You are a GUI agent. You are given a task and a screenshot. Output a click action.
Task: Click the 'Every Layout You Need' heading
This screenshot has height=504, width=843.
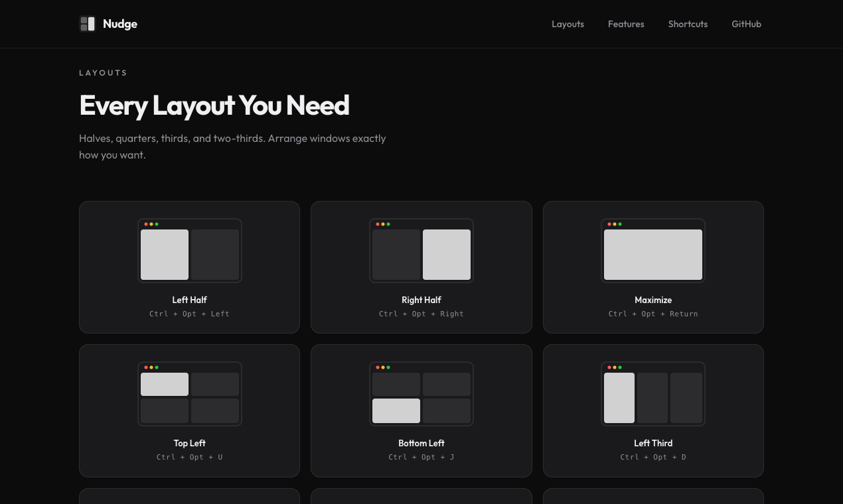coord(214,105)
